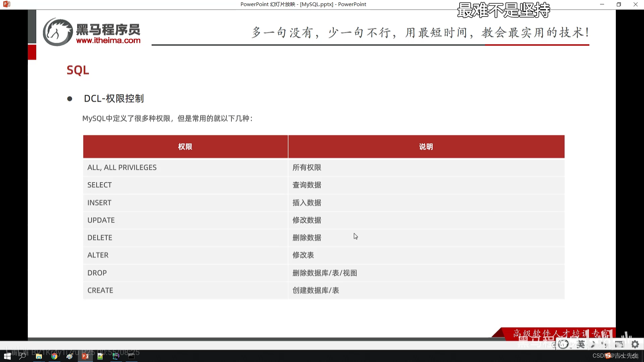Open File Explorer from the taskbar

click(x=39, y=356)
